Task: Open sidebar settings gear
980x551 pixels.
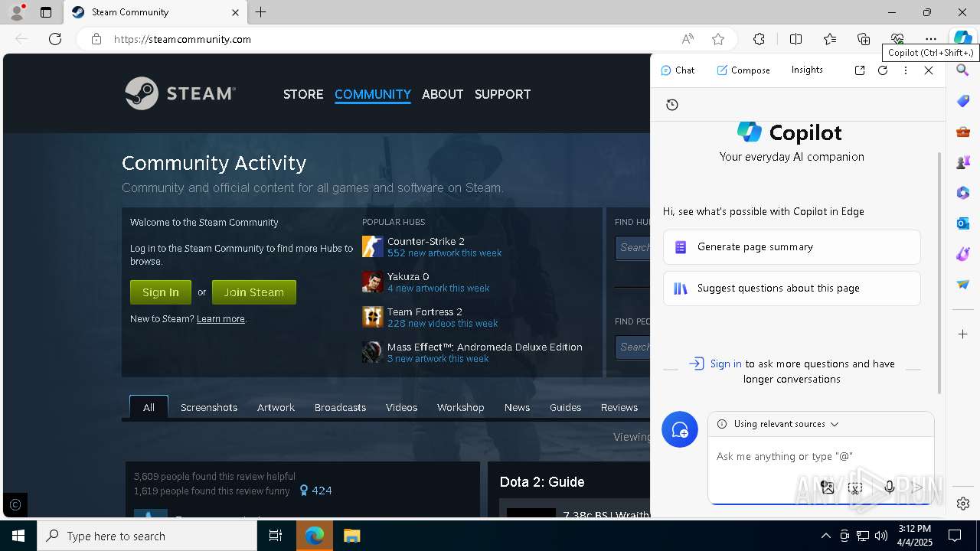Action: [963, 504]
